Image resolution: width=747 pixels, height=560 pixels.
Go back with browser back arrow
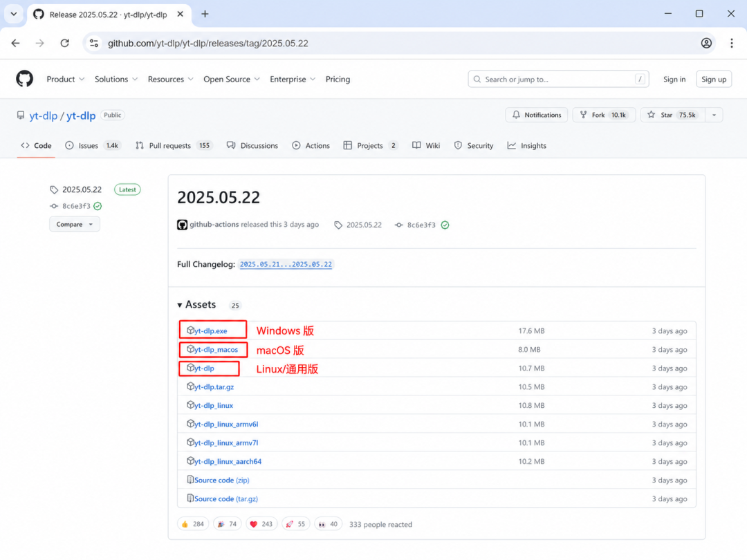pyautogui.click(x=16, y=44)
